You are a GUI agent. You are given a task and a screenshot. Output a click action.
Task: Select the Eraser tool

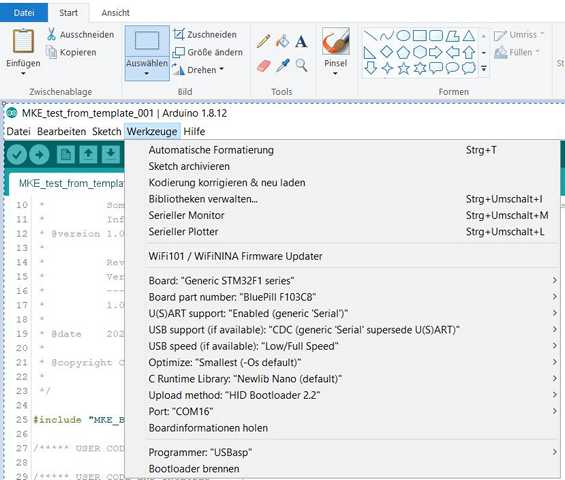click(264, 66)
